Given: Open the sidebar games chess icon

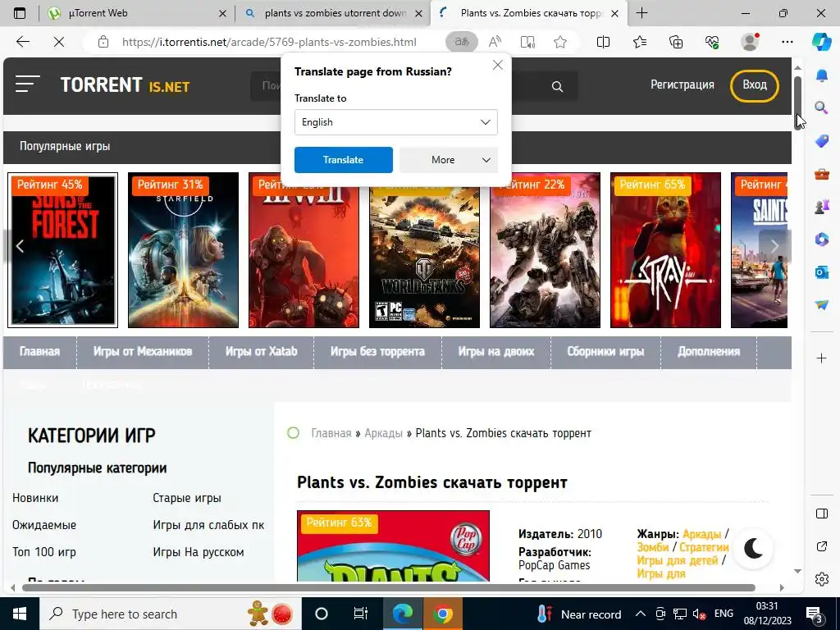Looking at the screenshot, I should click(822, 206).
